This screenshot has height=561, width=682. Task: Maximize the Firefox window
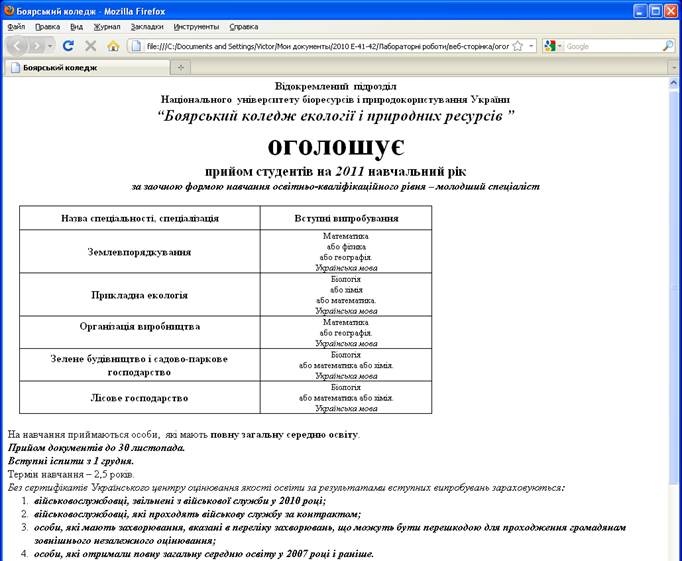click(655, 11)
